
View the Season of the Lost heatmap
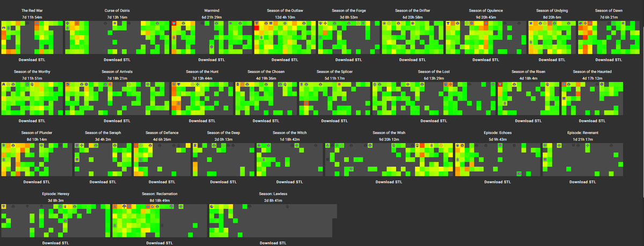point(434,99)
